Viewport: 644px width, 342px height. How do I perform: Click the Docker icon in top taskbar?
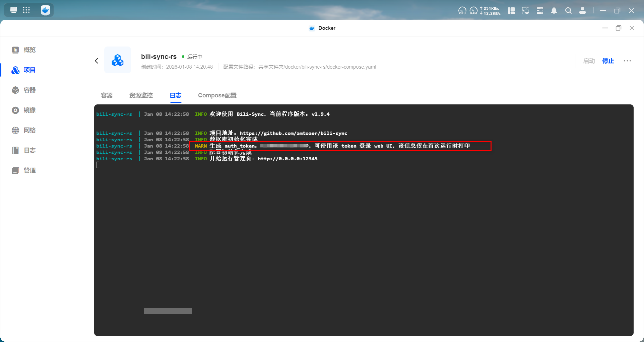coord(46,10)
